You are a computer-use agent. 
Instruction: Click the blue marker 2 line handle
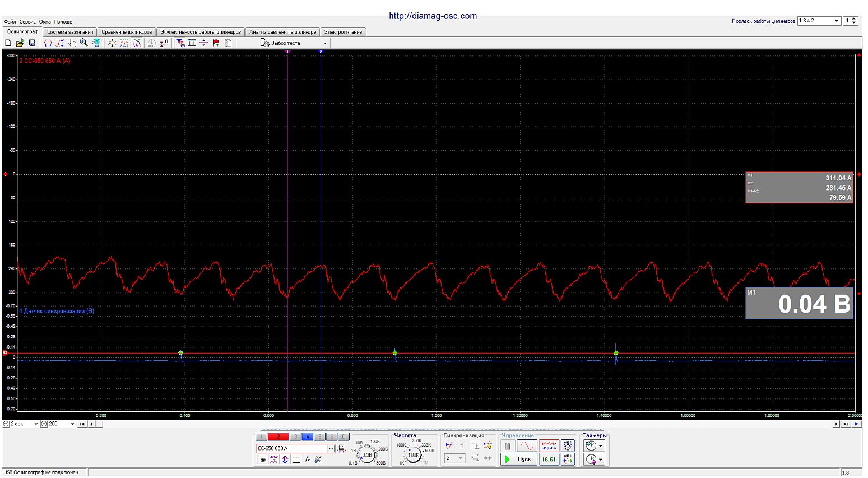click(x=321, y=52)
